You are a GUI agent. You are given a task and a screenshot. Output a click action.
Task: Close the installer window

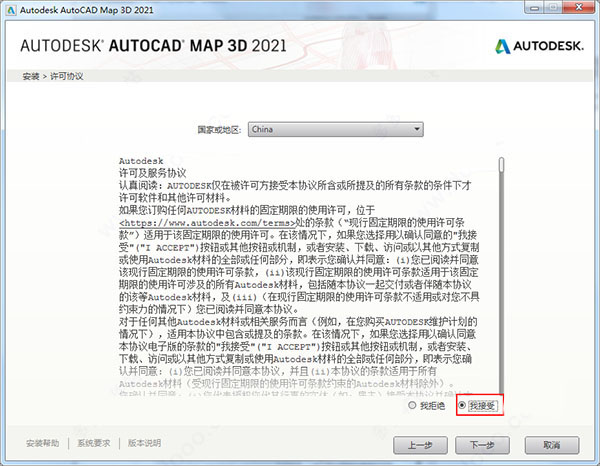[579, 8]
